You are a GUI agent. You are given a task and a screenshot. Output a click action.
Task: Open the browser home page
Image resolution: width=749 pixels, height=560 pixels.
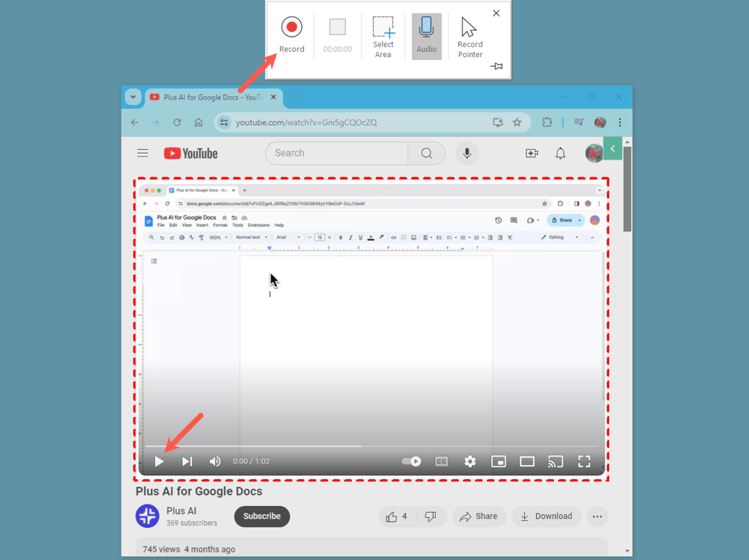(198, 123)
